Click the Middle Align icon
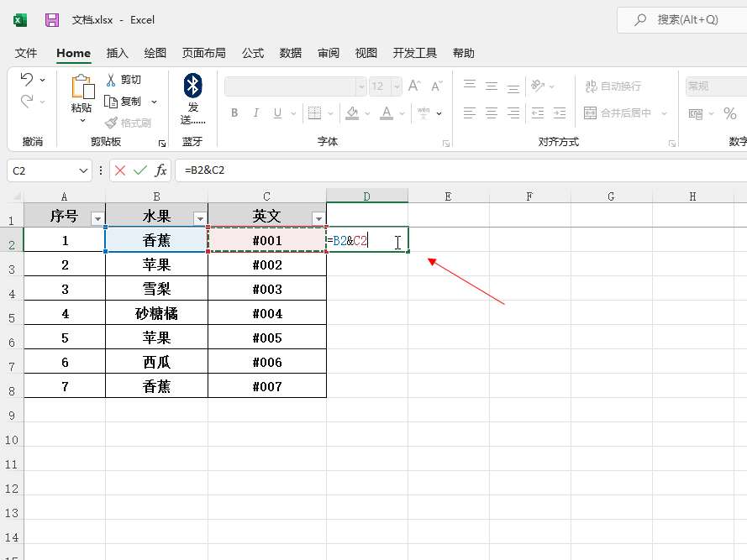 coord(492,86)
